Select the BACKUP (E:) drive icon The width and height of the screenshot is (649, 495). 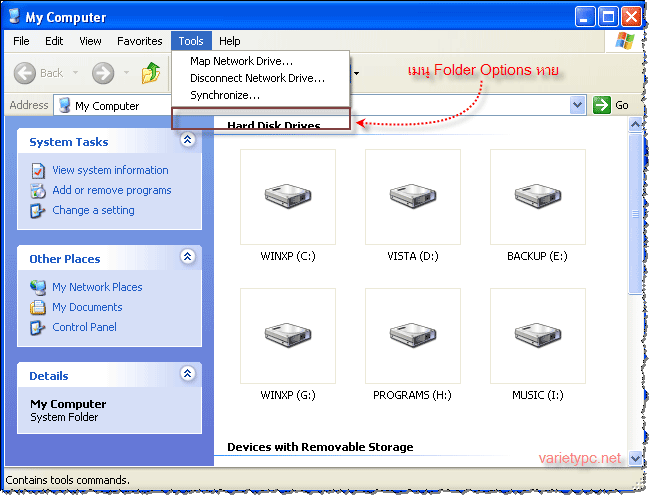[538, 197]
